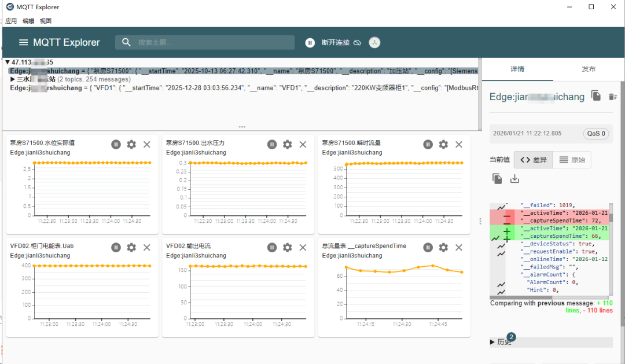Chart the AlarmCount value with its icon
Image resolution: width=625 pixels, height=364 pixels.
point(501,284)
